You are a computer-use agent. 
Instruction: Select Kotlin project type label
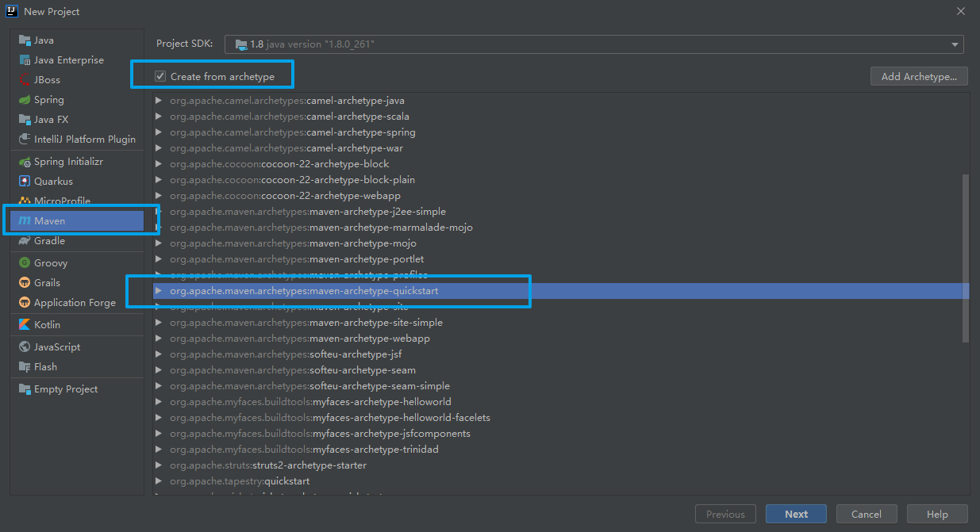pos(48,325)
